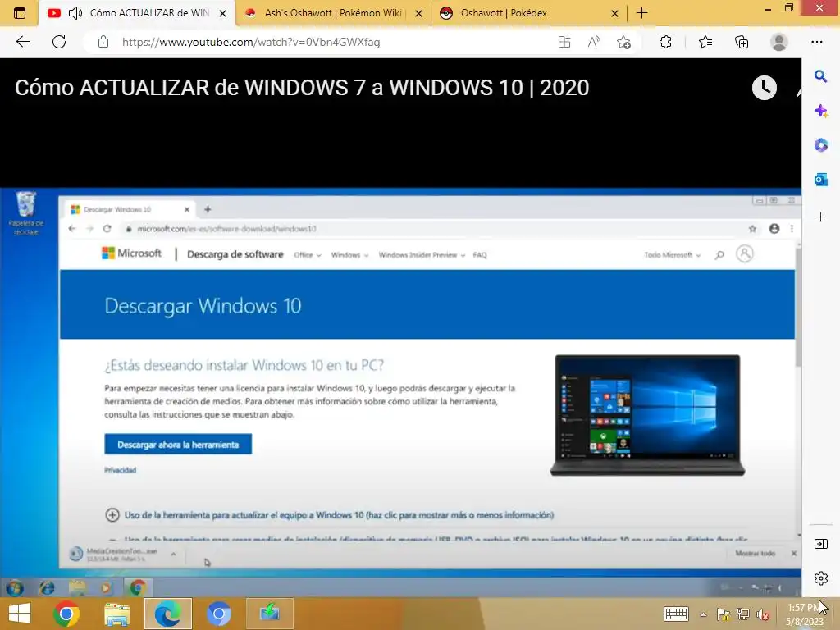
Task: Open the green download arrow taskbar app
Action: point(269,614)
